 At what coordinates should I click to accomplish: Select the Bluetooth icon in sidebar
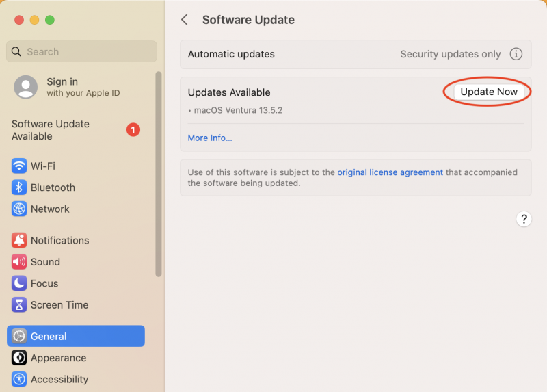[19, 187]
